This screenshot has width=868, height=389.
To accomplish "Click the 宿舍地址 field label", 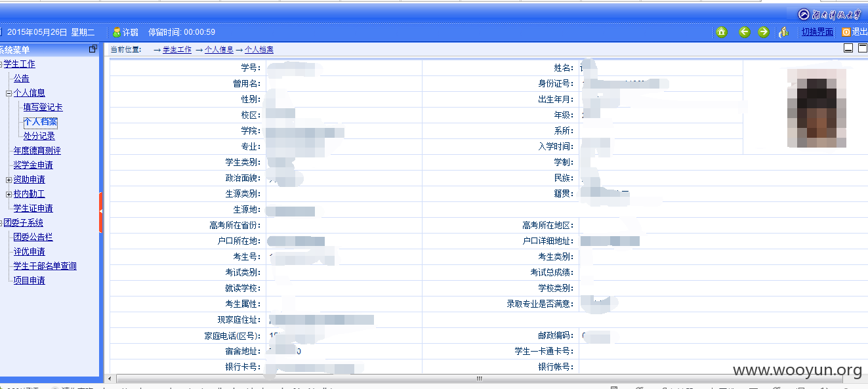I will pyautogui.click(x=243, y=352).
